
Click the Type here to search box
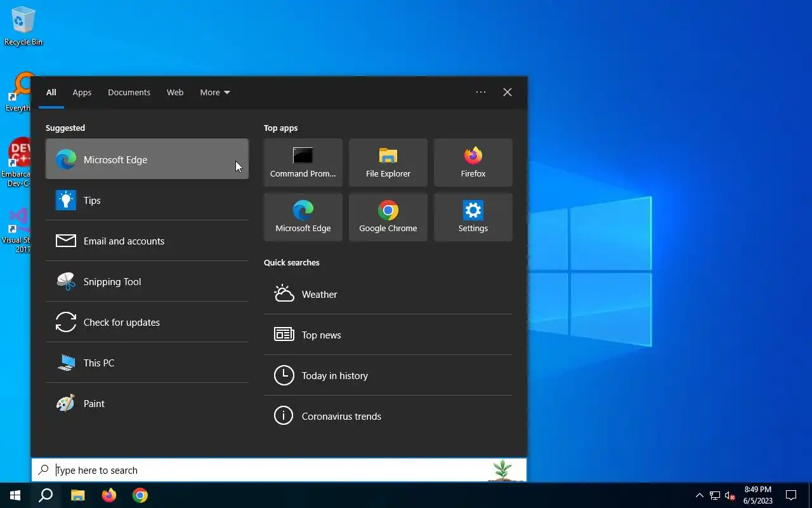coord(279,470)
